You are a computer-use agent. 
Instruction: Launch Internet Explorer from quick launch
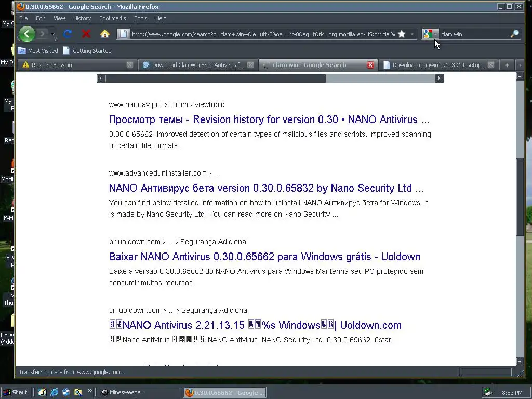(54, 392)
